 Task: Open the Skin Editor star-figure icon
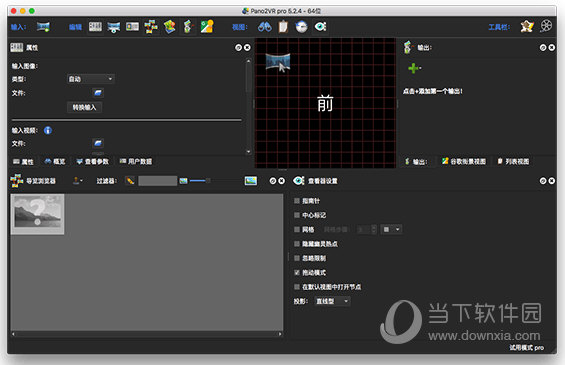pos(527,26)
